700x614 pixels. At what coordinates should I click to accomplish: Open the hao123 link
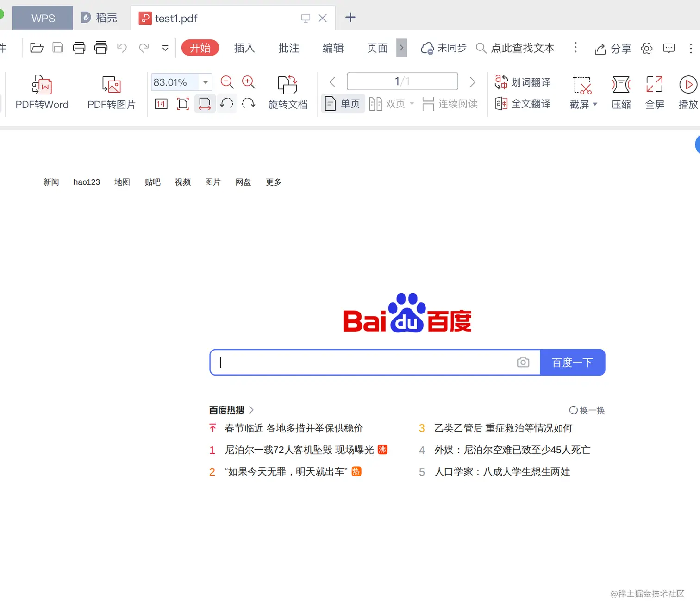coord(86,182)
